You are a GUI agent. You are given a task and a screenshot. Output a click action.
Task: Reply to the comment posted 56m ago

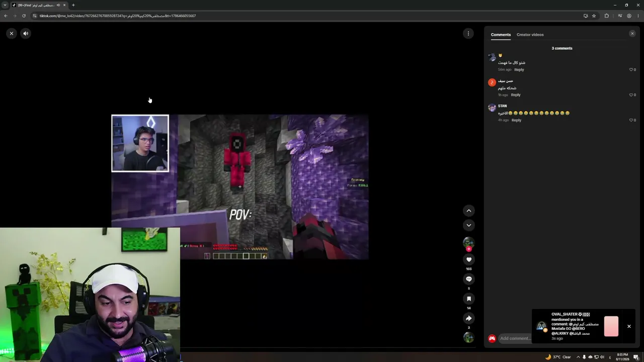pyautogui.click(x=519, y=70)
